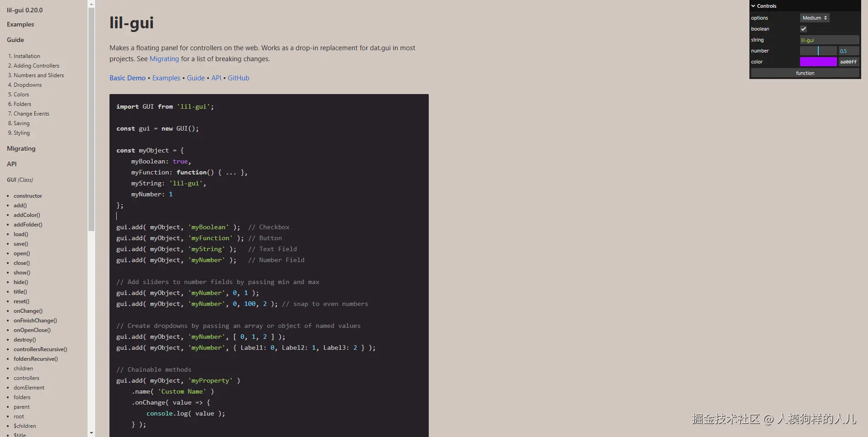
Task: Open the Basic Demo link
Action: pos(127,78)
